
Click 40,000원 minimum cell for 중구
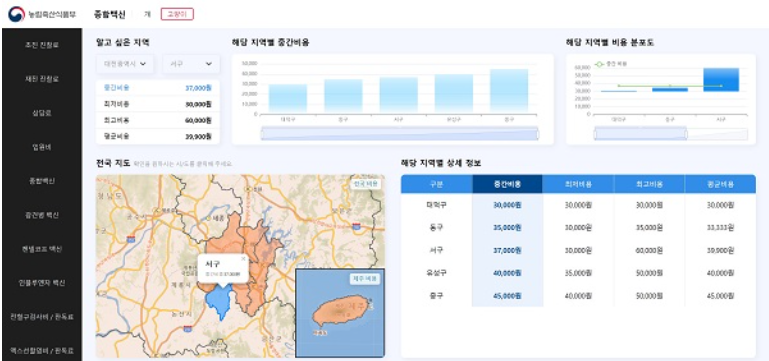coord(578,296)
